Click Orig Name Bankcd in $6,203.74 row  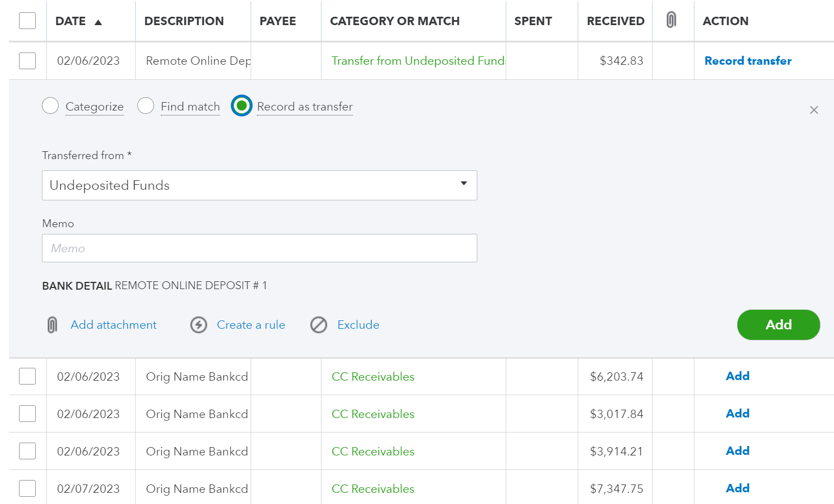pos(197,377)
